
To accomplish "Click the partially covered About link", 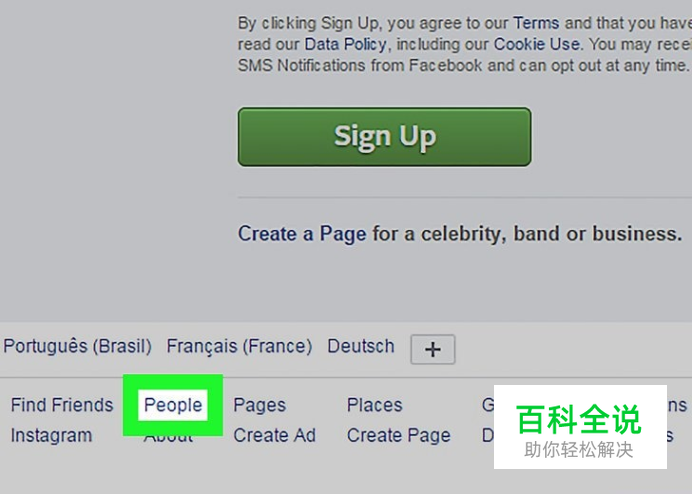I will click(x=169, y=439).
